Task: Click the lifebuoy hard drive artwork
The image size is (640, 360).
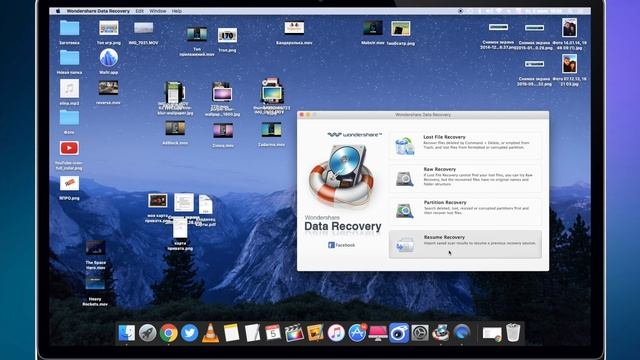Action: point(341,176)
